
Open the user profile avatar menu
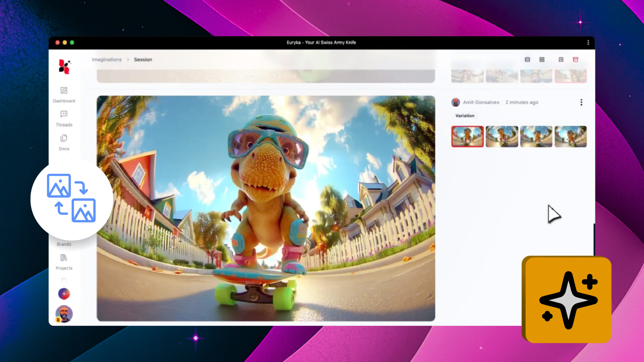coord(64,314)
